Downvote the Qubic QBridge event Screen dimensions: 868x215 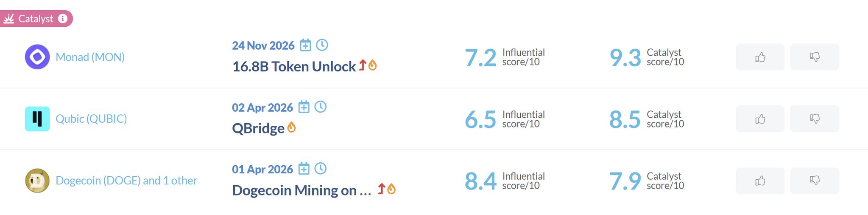click(x=814, y=119)
